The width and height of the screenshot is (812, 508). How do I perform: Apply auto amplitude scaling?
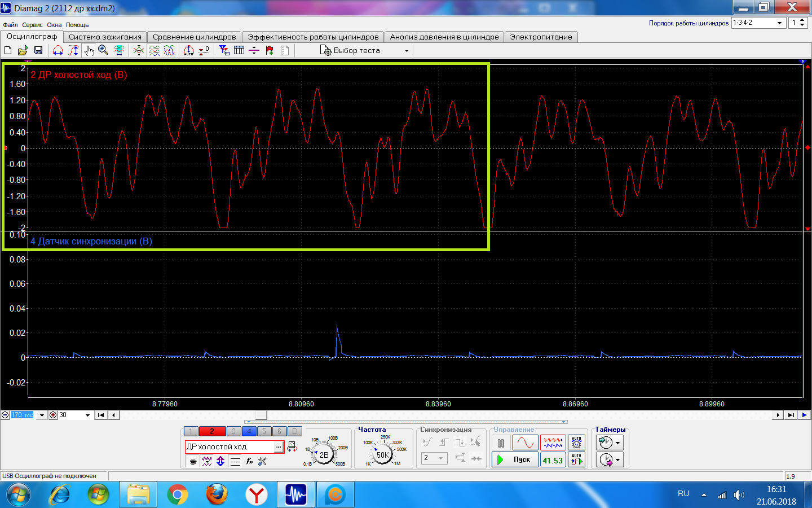tap(189, 51)
